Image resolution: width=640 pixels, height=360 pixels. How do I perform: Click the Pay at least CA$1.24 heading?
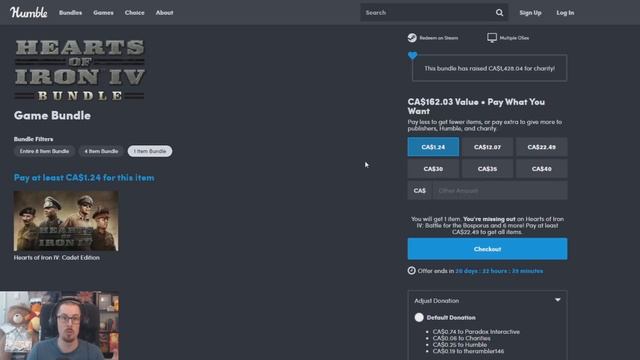(x=84, y=178)
